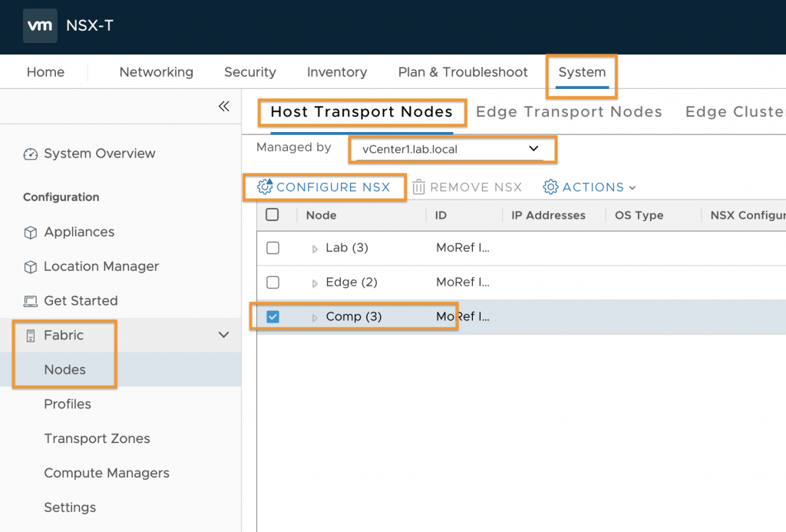The height and width of the screenshot is (532, 786).
Task: Click the MoRef ID cell for Lab
Action: 463,248
